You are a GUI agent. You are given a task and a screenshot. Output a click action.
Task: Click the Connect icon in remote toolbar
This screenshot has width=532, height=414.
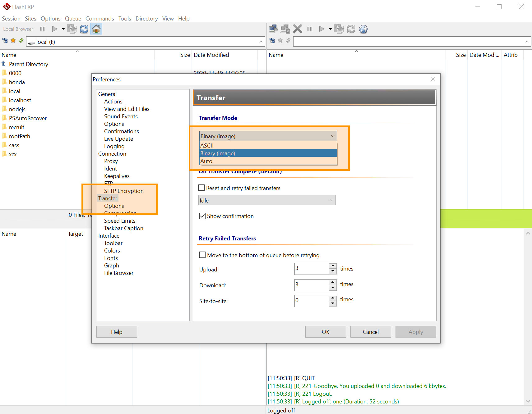(273, 29)
